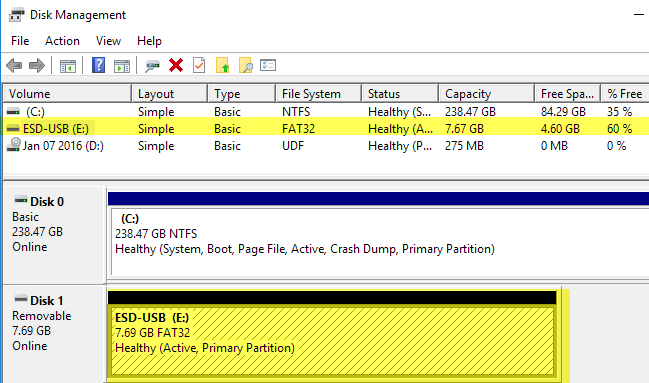The width and height of the screenshot is (649, 383).
Task: Click the 0 % free cell
Action: 616,146
